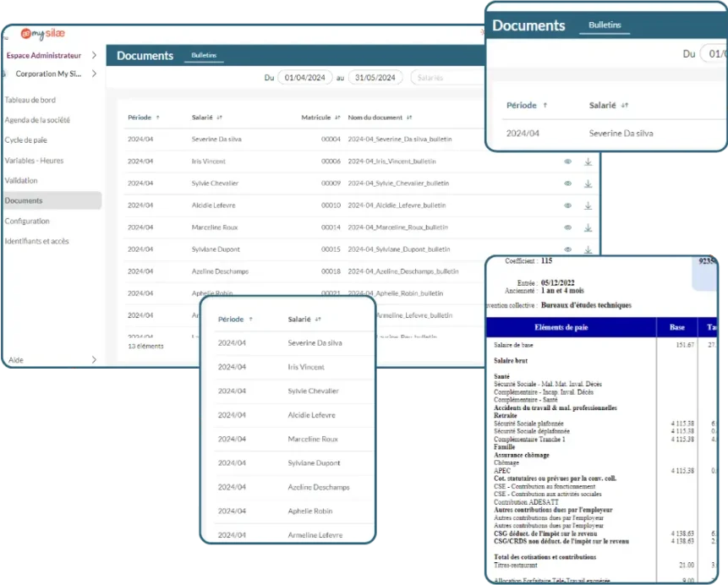Click the 31/05/2024 end date field
Viewport: 728px width, 585px height.
[375, 78]
